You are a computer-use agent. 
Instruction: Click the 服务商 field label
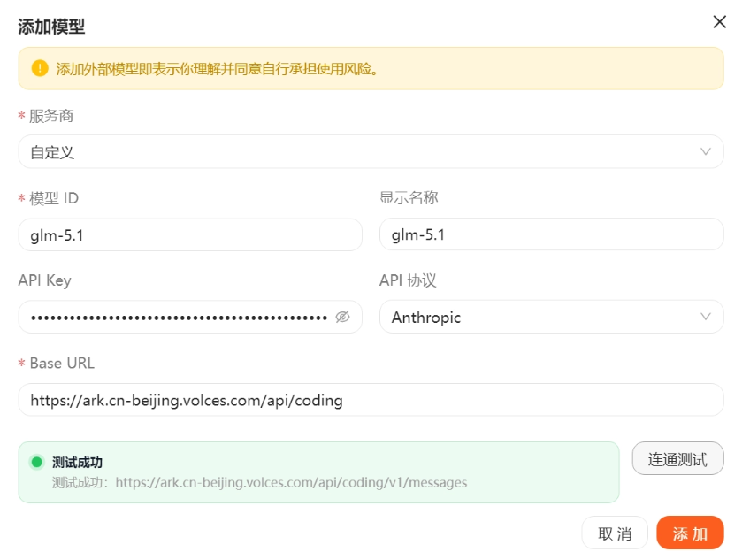coord(52,116)
